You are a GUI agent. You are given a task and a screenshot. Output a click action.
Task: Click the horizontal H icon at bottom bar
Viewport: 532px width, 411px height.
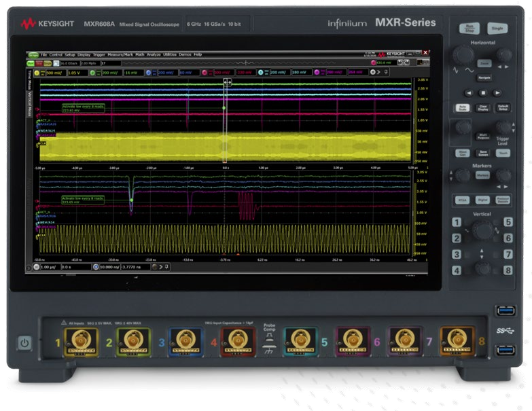36,267
